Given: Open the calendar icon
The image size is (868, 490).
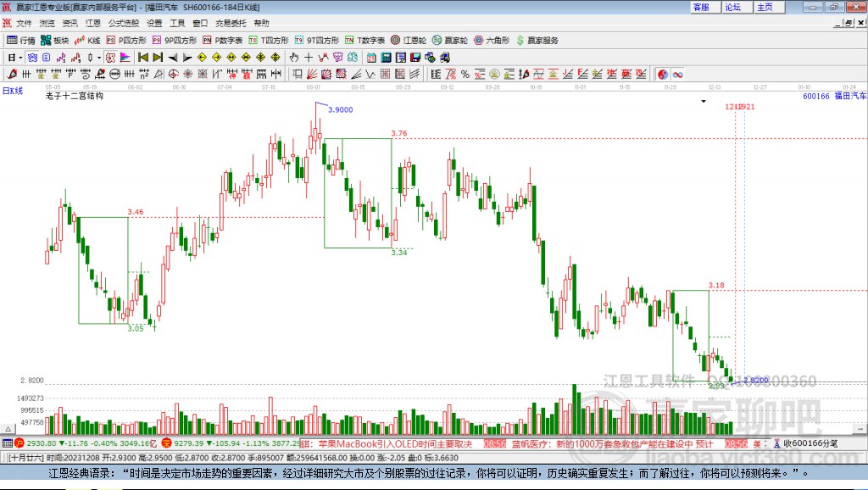Looking at the screenshot, I should pos(371,58).
